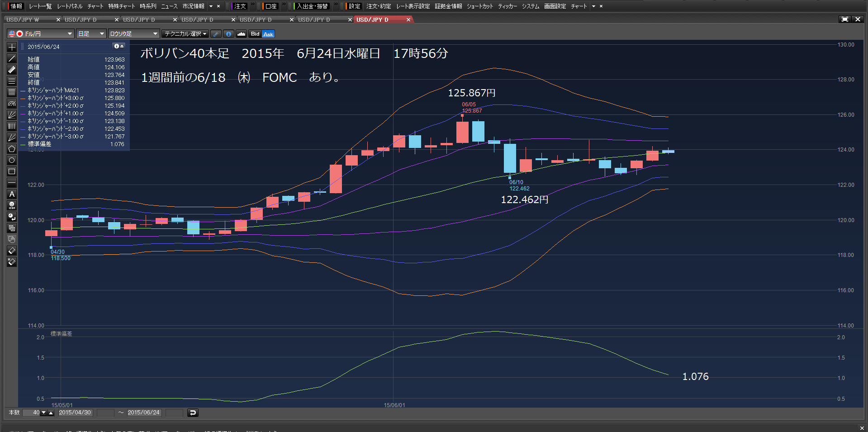Select the ruler measurement tool
The width and height of the screenshot is (868, 432).
12,70
